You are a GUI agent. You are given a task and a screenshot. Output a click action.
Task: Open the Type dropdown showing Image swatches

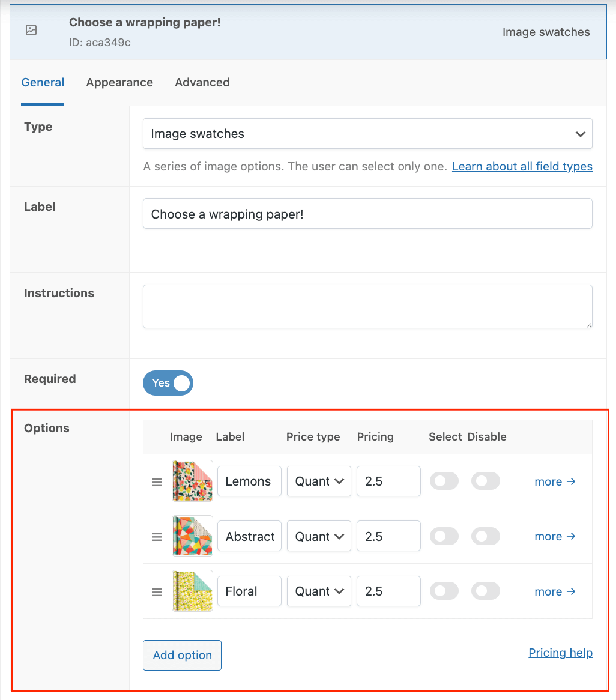[x=367, y=133]
